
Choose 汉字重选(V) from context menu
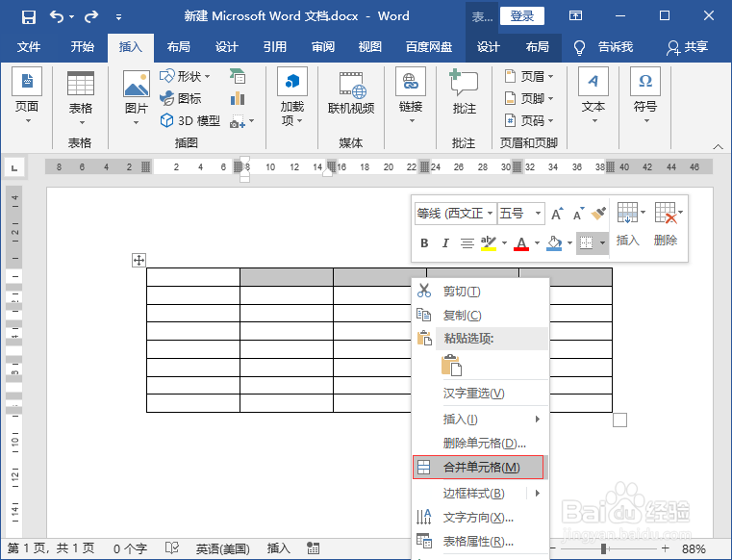pyautogui.click(x=480, y=393)
